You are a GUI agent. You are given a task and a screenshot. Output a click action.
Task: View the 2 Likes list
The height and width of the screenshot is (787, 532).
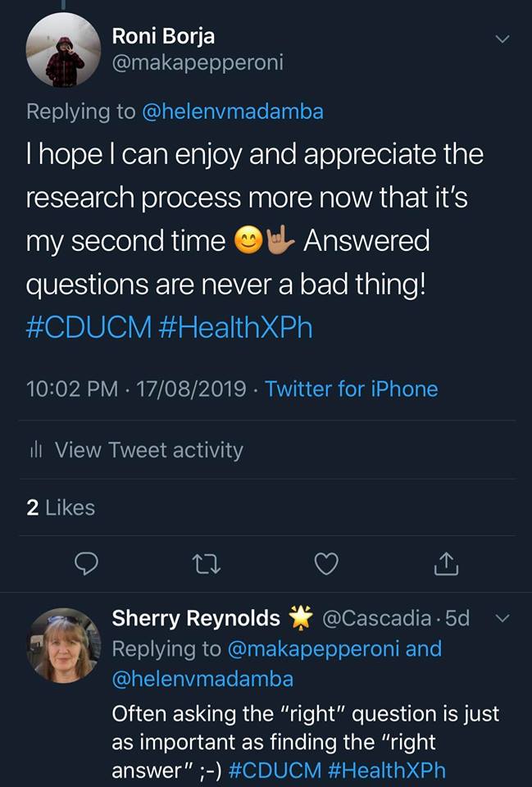(61, 508)
